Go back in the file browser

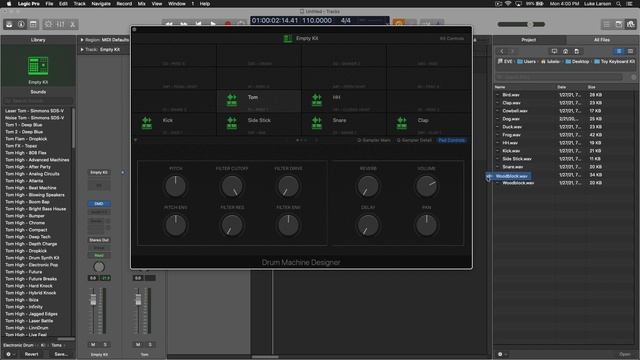pyautogui.click(x=502, y=51)
